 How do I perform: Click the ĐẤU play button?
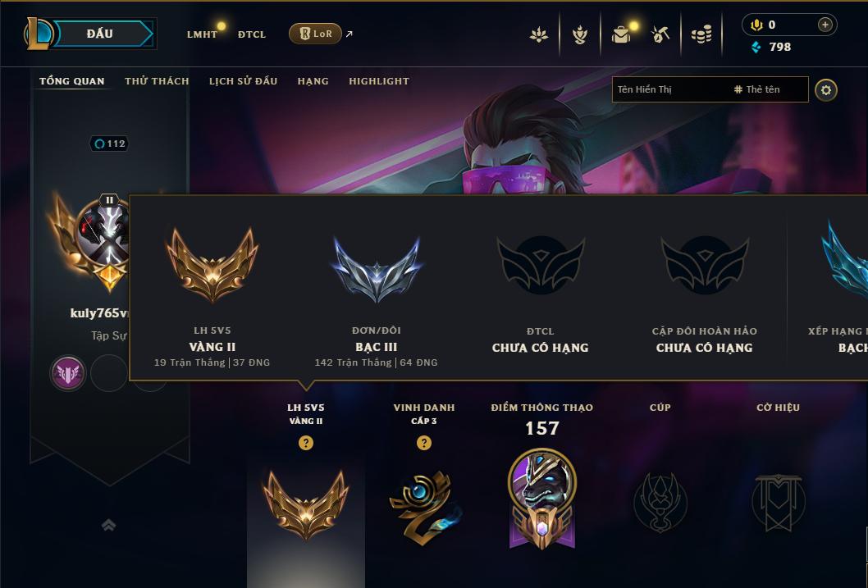coord(99,34)
